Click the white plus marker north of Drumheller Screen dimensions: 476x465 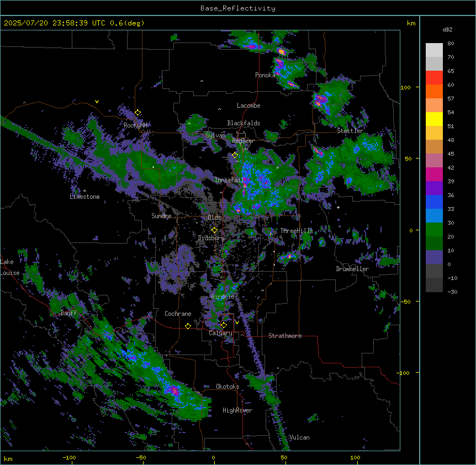[338, 207]
